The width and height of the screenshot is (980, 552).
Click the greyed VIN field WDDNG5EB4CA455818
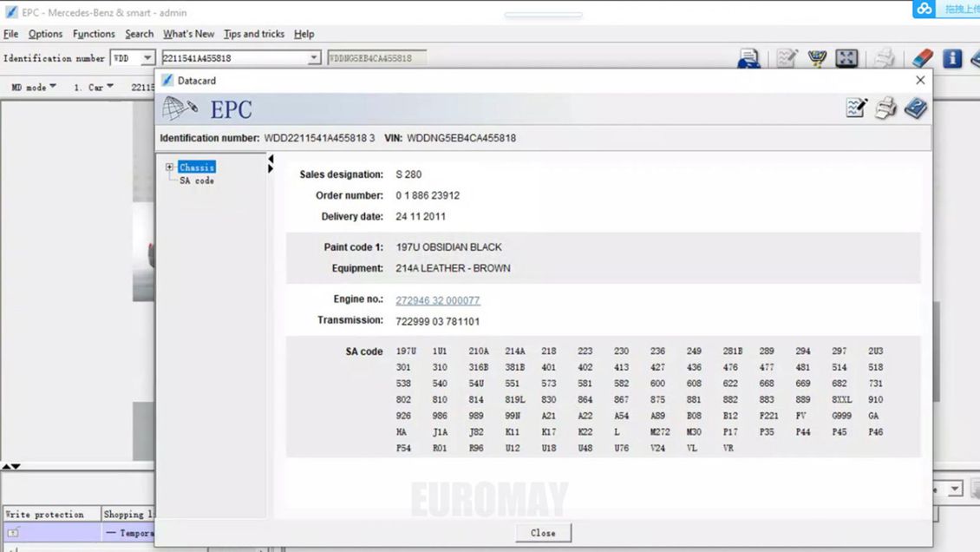click(377, 57)
